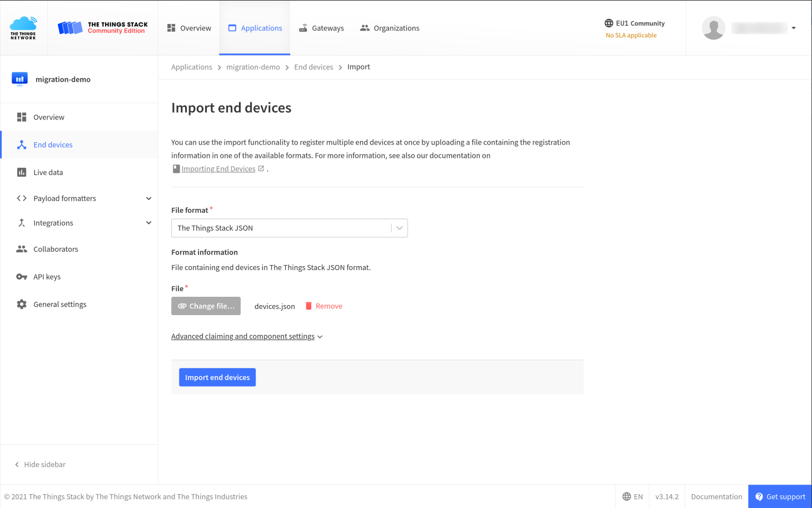
Task: Click the red trash icon next to Remove
Action: pos(308,306)
